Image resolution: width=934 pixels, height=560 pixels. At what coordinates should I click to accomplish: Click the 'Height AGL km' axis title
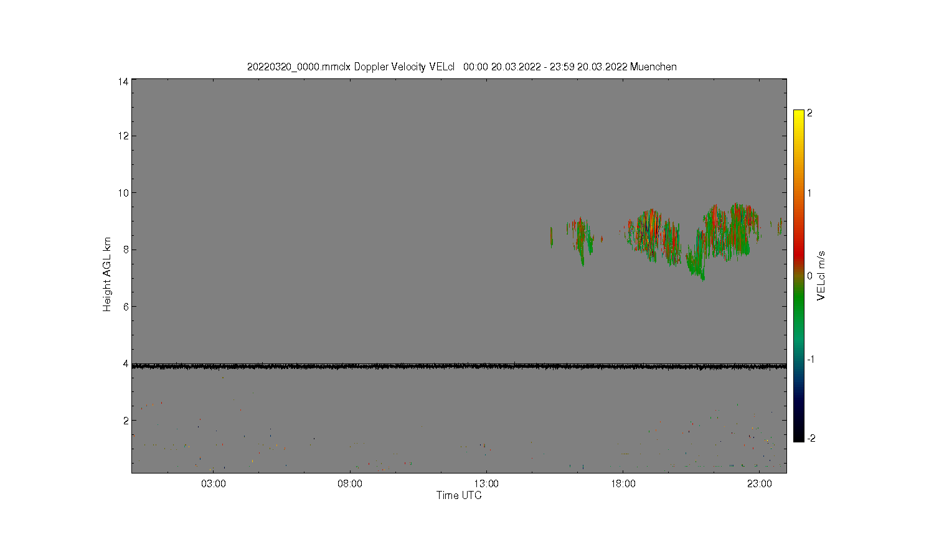pos(107,274)
